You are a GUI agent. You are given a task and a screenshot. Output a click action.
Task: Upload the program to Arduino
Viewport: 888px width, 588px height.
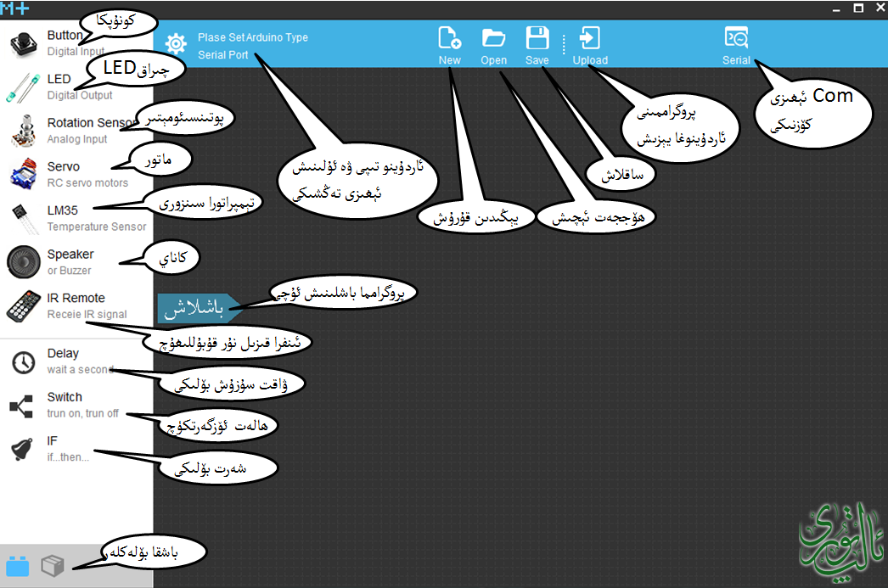(589, 45)
